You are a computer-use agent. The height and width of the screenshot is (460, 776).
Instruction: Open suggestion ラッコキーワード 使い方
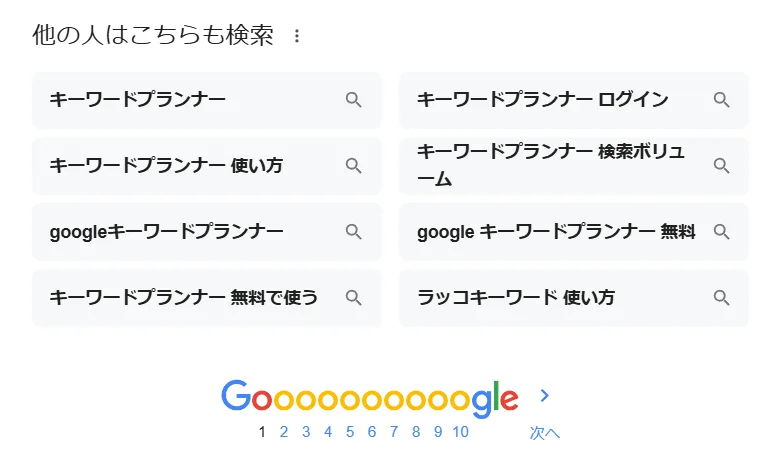pos(574,298)
